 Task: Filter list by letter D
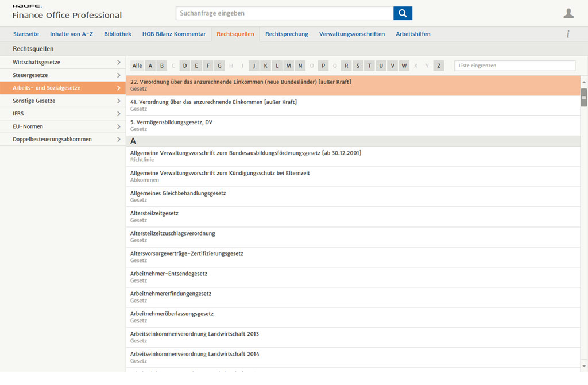click(x=185, y=66)
